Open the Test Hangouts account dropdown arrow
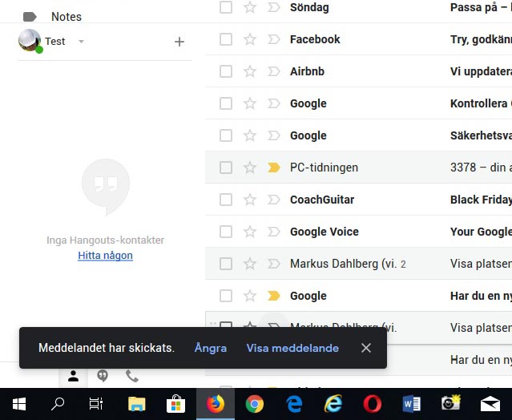 coord(81,42)
